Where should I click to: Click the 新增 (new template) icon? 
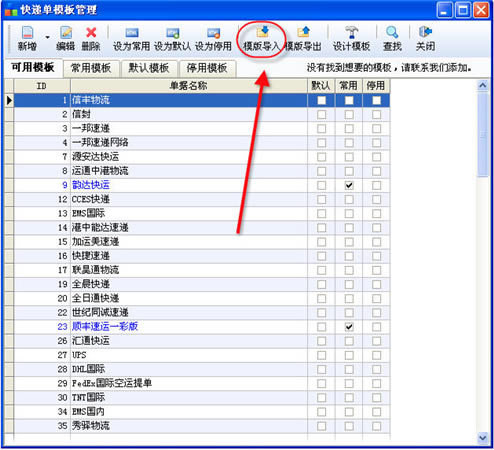click(27, 33)
